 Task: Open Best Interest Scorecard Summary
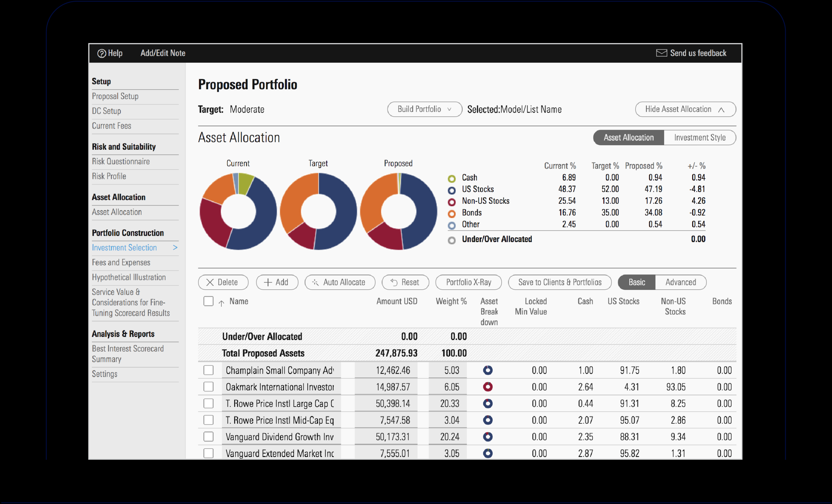coord(128,354)
